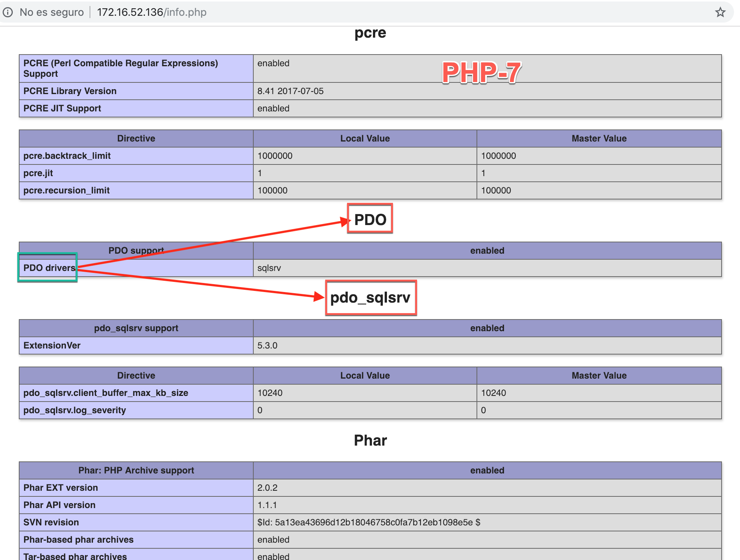Click the PDO section heading

click(x=370, y=219)
